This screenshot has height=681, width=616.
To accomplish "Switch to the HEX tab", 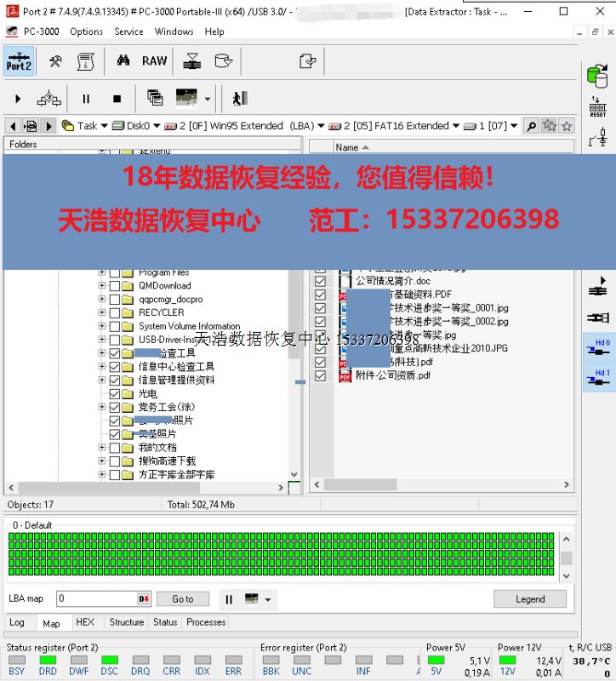I will (85, 622).
